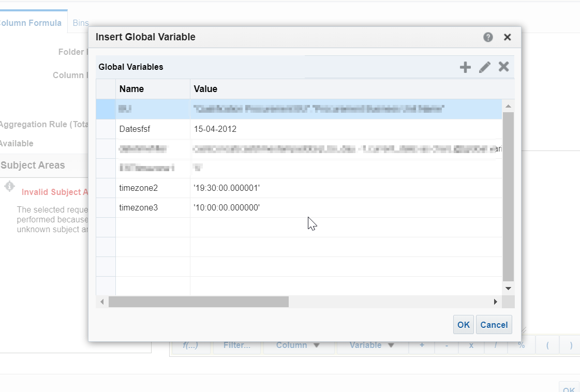Click the Name column header
Image resolution: width=580 pixels, height=392 pixels.
pos(153,89)
